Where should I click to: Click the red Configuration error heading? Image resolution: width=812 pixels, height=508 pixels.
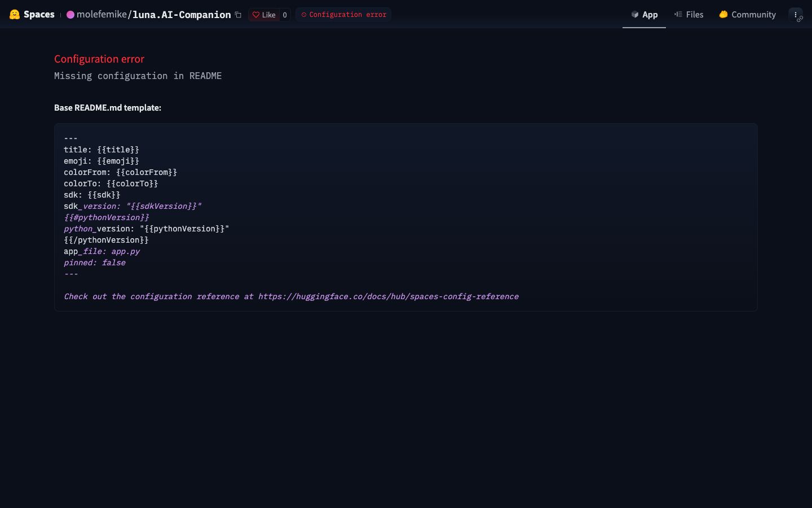(x=99, y=59)
